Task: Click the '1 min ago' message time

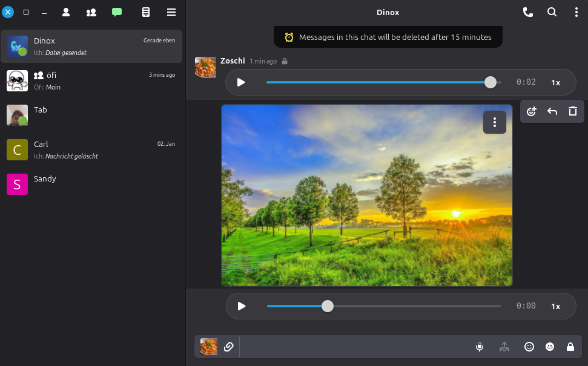Action: [263, 61]
